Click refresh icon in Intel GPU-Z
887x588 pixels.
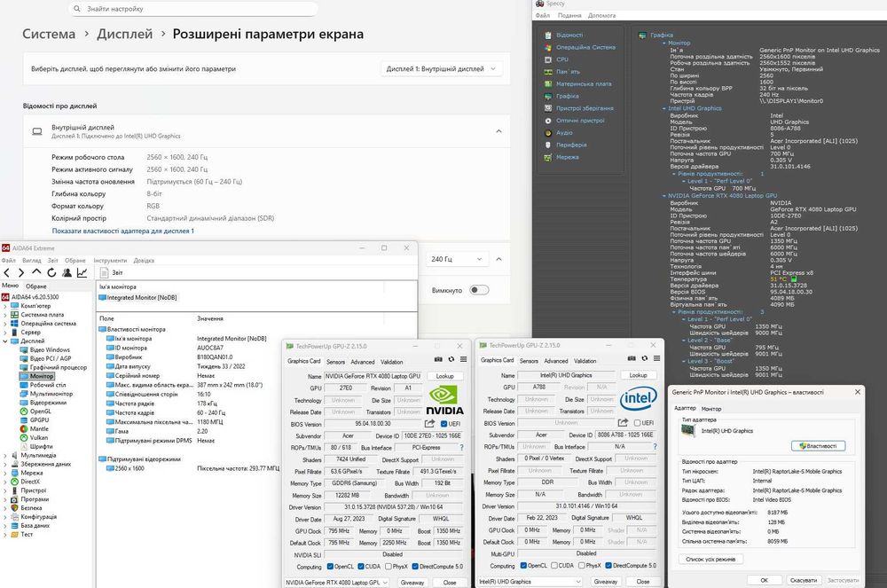coord(644,358)
